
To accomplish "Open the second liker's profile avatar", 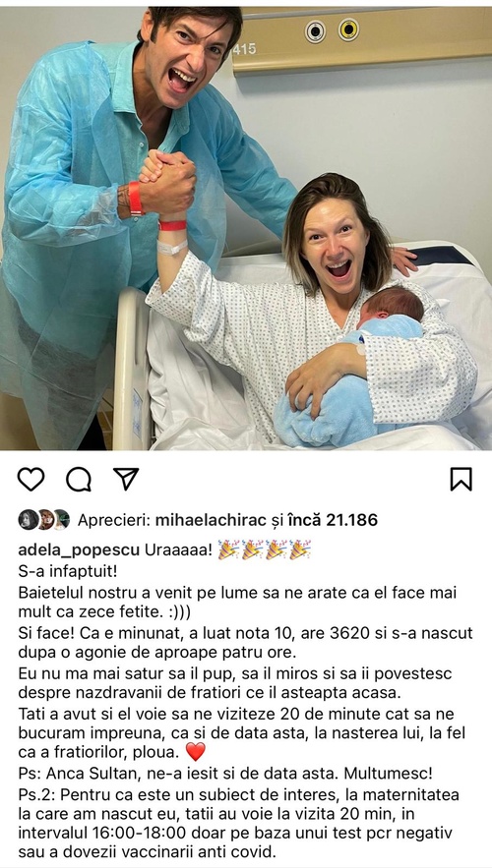I will point(44,520).
